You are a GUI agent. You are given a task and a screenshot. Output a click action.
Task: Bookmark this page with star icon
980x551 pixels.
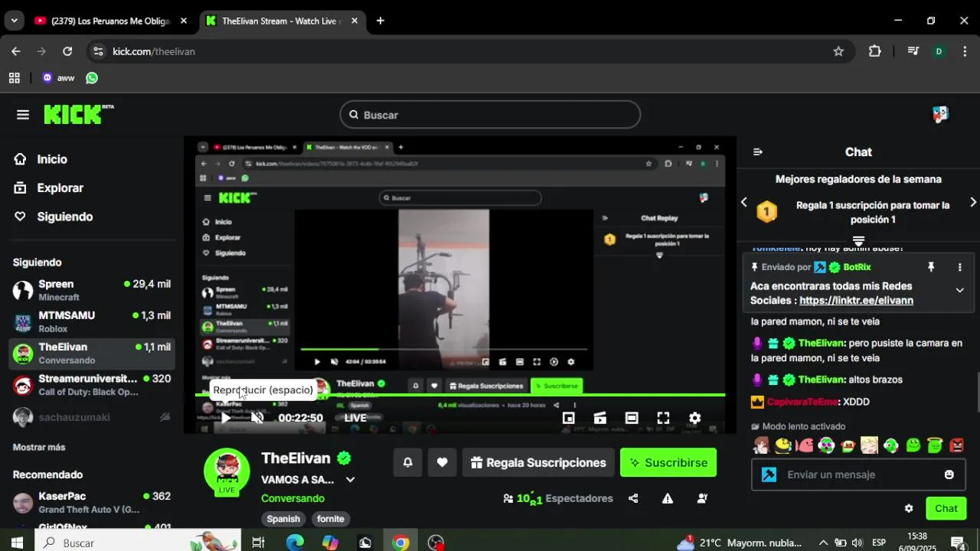838,51
